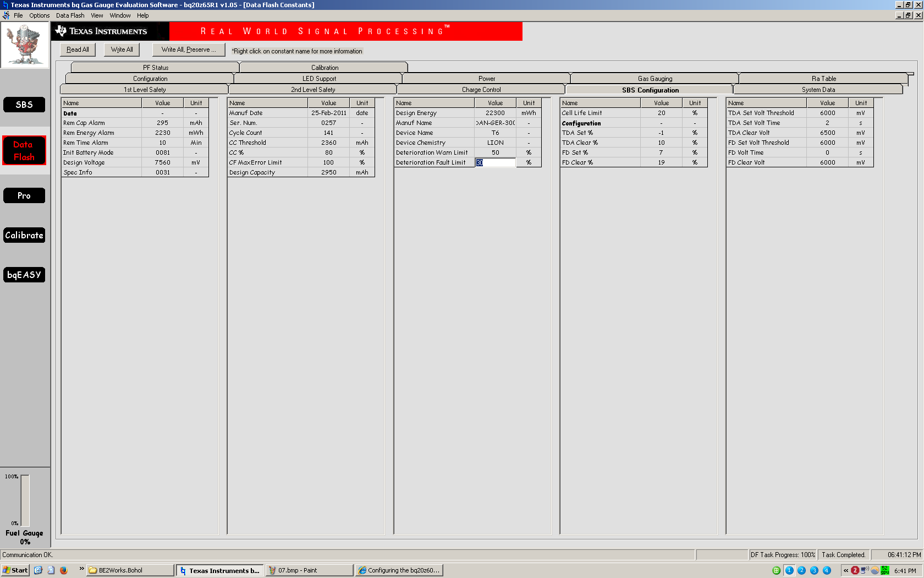Image resolution: width=924 pixels, height=578 pixels.
Task: Select Manuf Date value 25-Feb-2011
Action: [329, 113]
